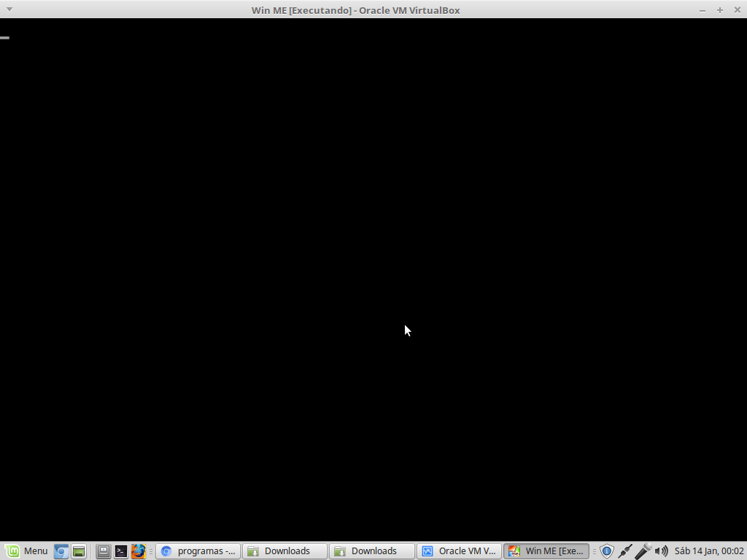
Task: Click the Show Desktop panel icon
Action: click(x=103, y=551)
